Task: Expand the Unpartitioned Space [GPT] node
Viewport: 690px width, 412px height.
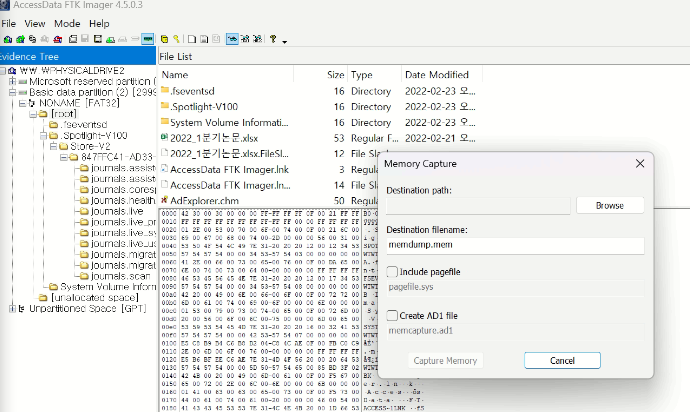Action: pyautogui.click(x=12, y=309)
